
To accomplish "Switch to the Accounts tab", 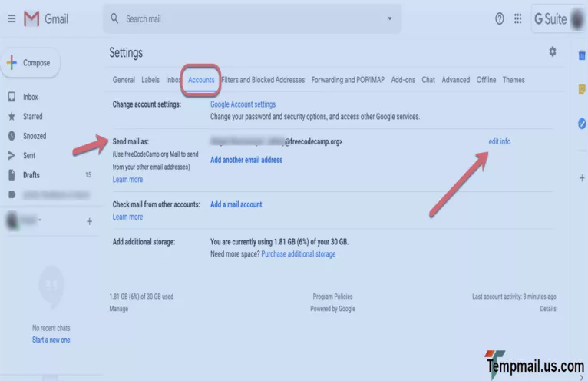I will pos(201,80).
